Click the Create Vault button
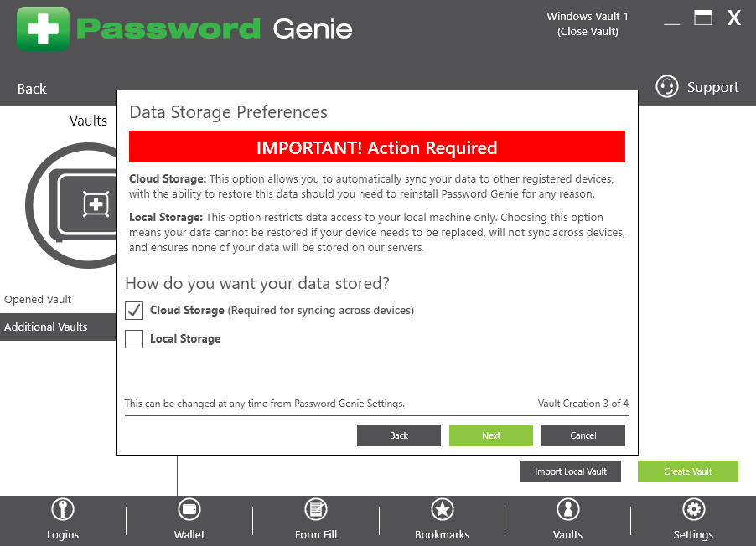Viewport: 756px width, 546px height. (687, 471)
